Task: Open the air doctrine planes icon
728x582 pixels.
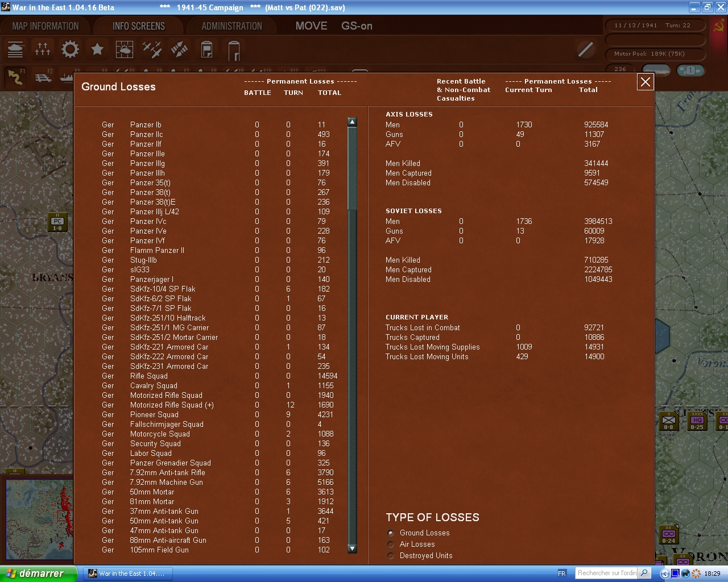Action: tap(152, 49)
